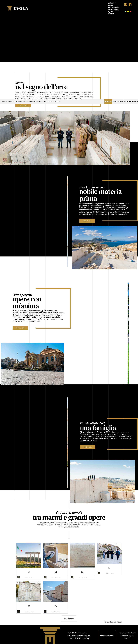Open the Chi siamo menu item
138x644 pixels.
click(112, 3)
